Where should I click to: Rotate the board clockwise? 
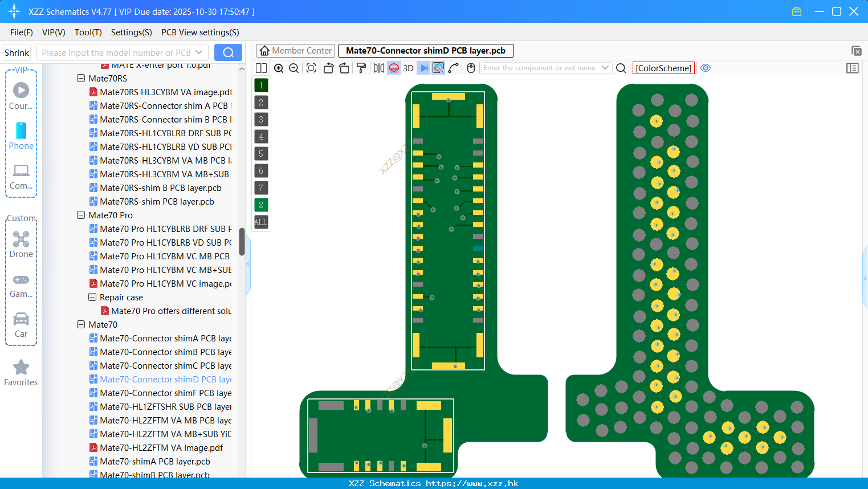344,68
